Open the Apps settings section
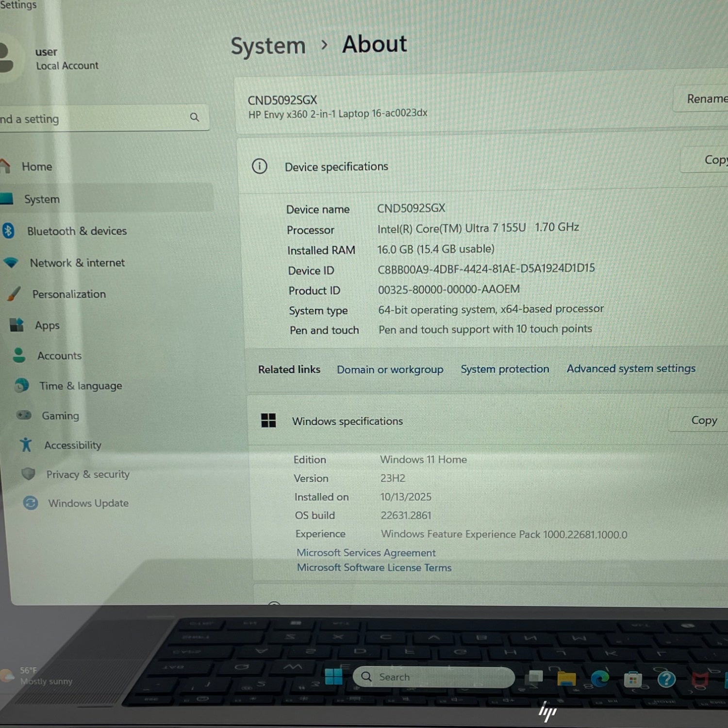This screenshot has height=728, width=728. coord(47,325)
